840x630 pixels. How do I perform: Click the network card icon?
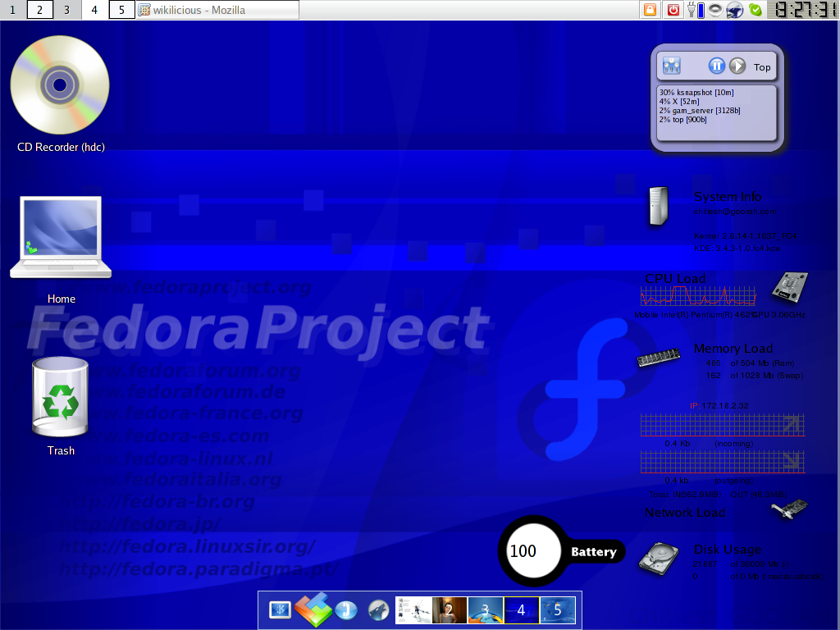click(789, 509)
